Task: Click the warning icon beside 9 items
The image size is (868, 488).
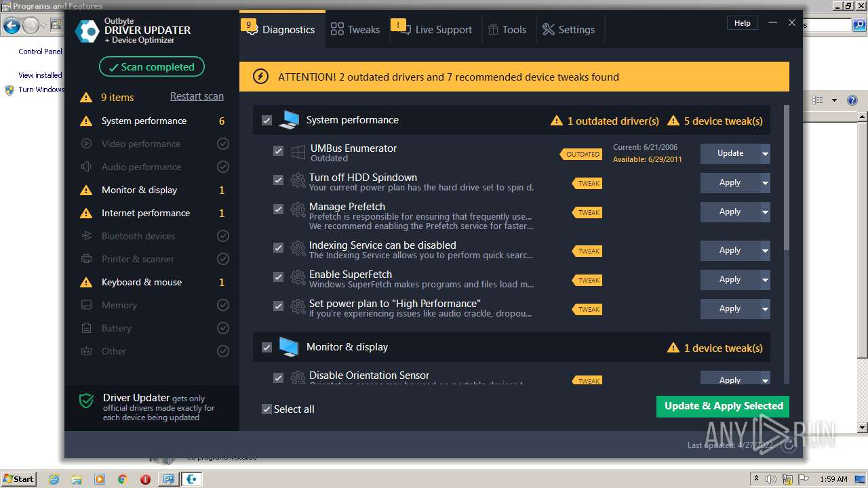Action: pyautogui.click(x=86, y=98)
